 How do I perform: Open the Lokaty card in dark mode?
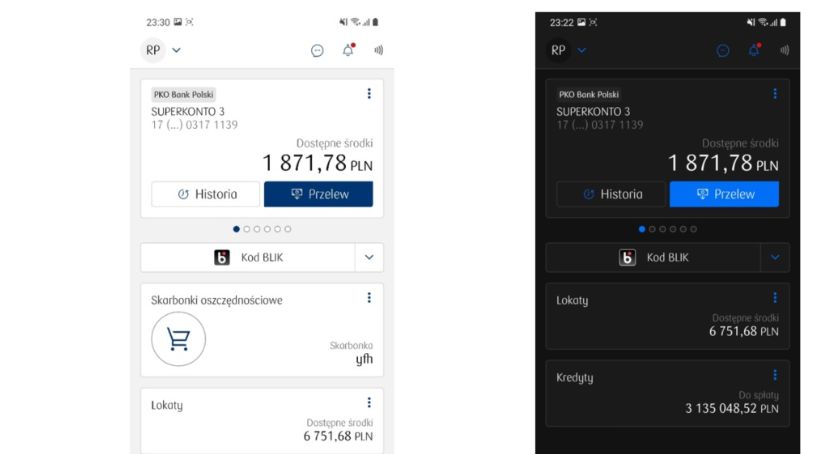pyautogui.click(x=668, y=316)
